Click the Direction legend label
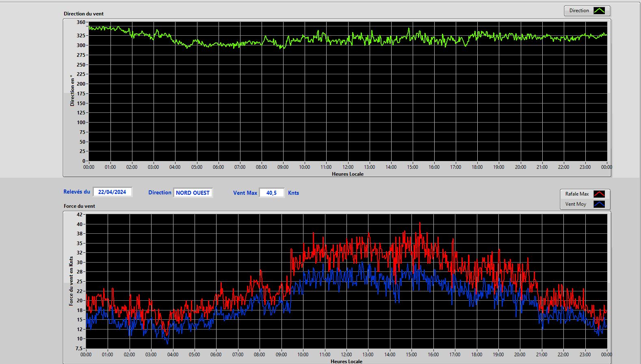This screenshot has width=641, height=364. click(x=579, y=11)
